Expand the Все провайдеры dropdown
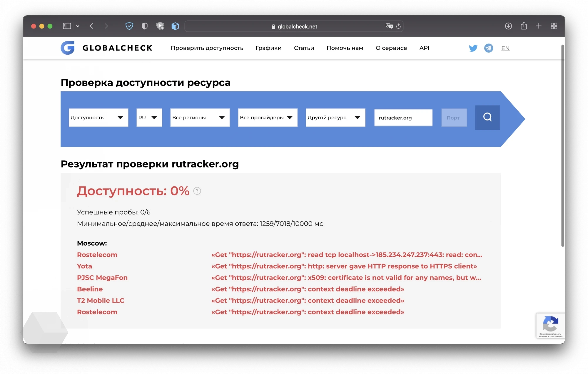This screenshot has height=374, width=588. 268,118
